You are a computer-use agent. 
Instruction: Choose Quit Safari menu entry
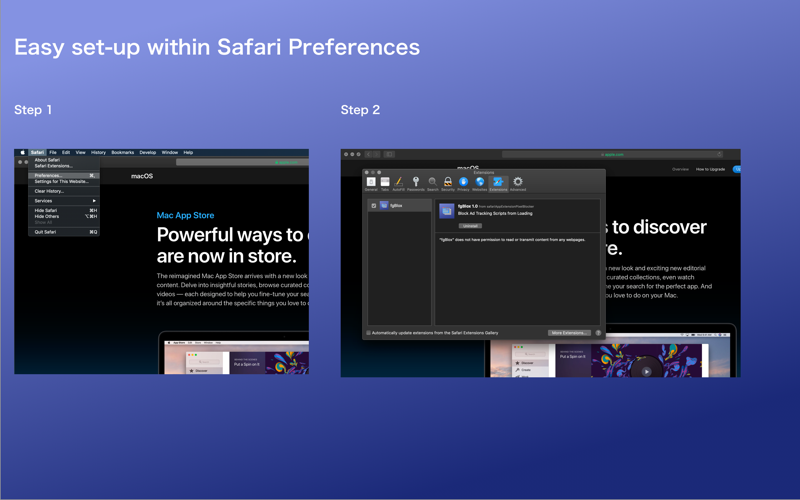click(64, 232)
